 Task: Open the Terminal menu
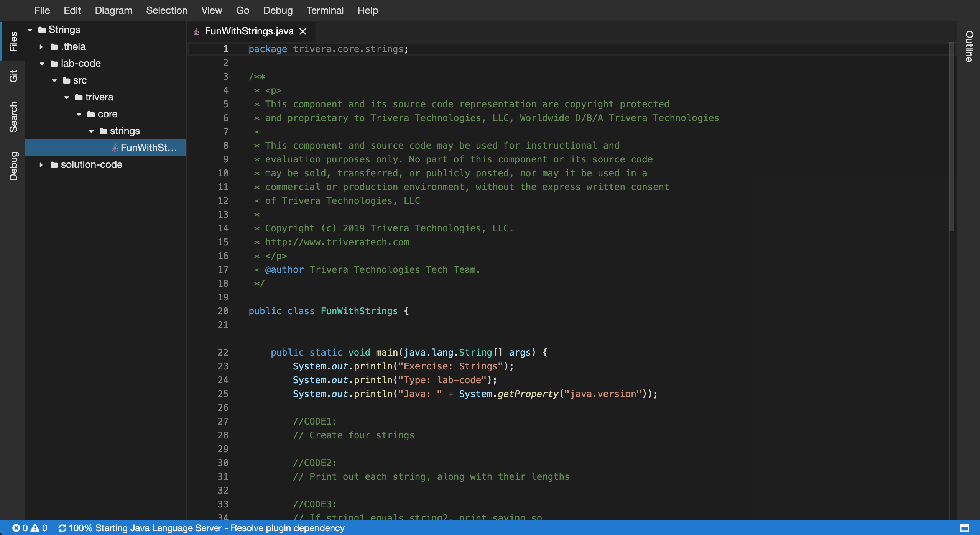pos(325,10)
